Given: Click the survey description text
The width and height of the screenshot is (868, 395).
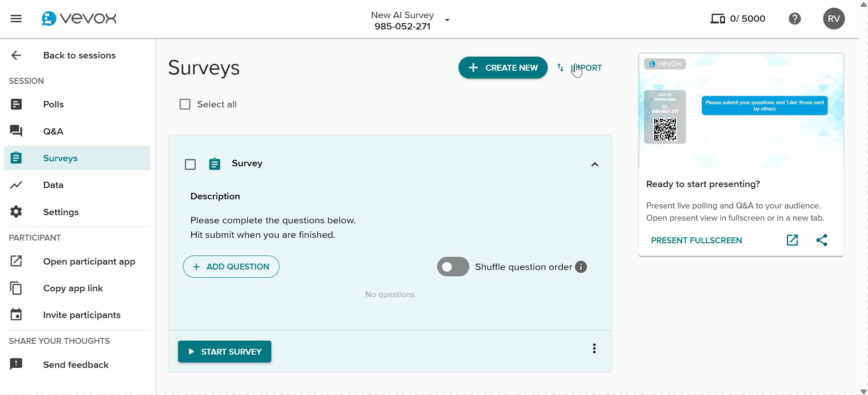Looking at the screenshot, I should [x=273, y=227].
